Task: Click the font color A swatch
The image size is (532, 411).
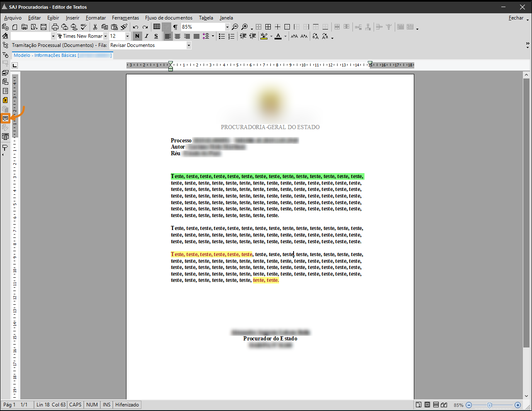Action: [x=278, y=37]
